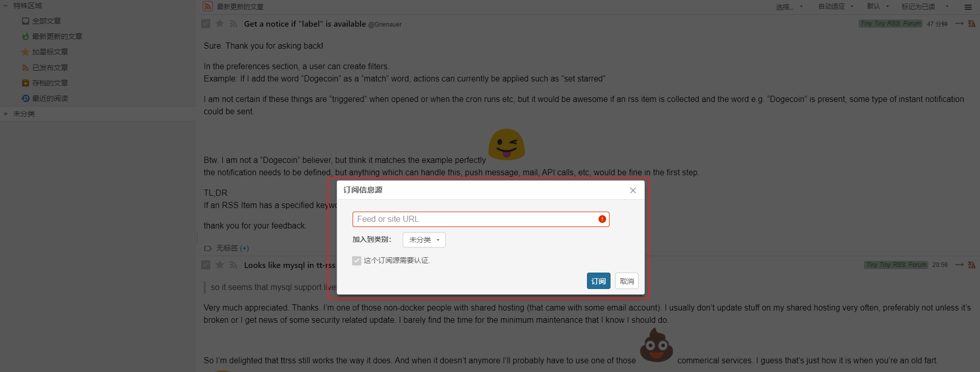The width and height of the screenshot is (980, 372).
Task: Open the 选择... menu in toolbar
Action: pyautogui.click(x=790, y=7)
